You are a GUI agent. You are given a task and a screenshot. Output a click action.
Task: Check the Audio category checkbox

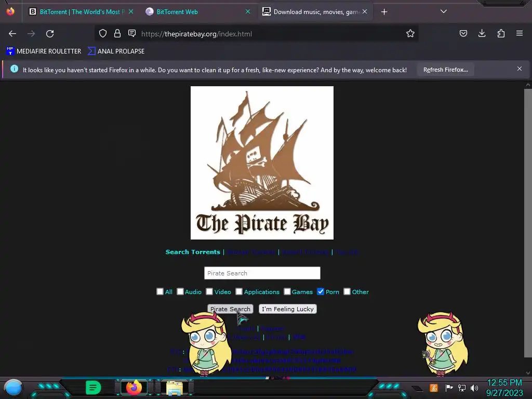pyautogui.click(x=180, y=291)
